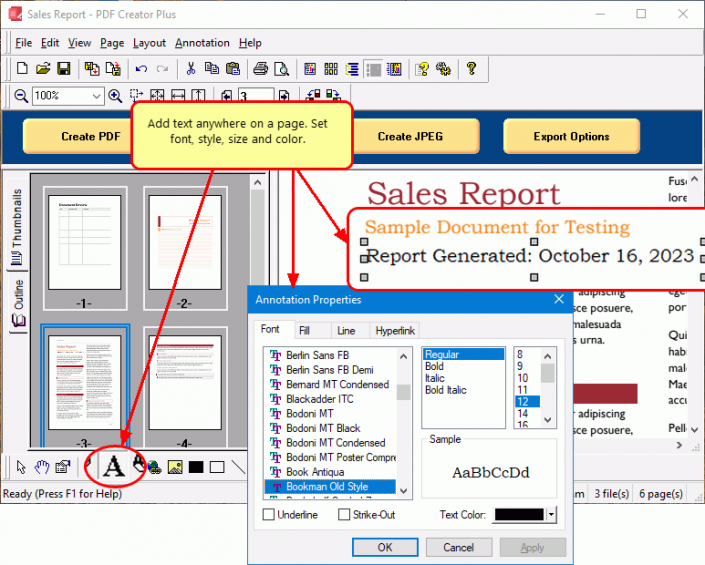
Task: Click the font size list scroll down arrow
Action: [547, 420]
